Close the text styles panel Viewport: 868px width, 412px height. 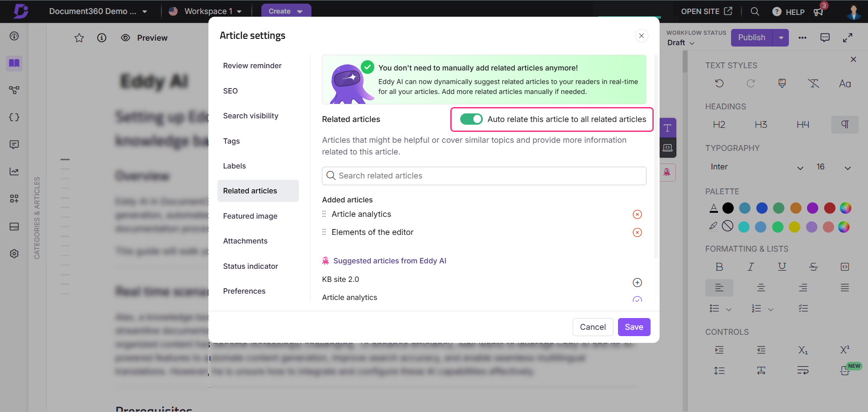click(854, 59)
